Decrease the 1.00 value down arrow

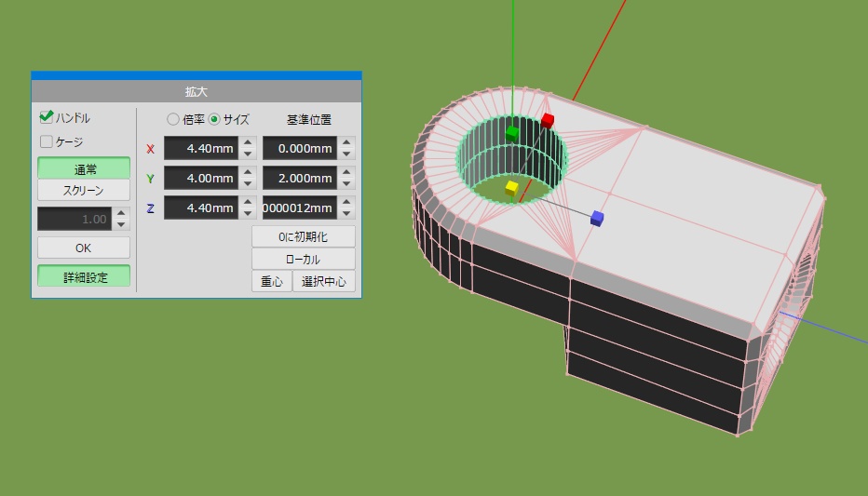pos(121,225)
